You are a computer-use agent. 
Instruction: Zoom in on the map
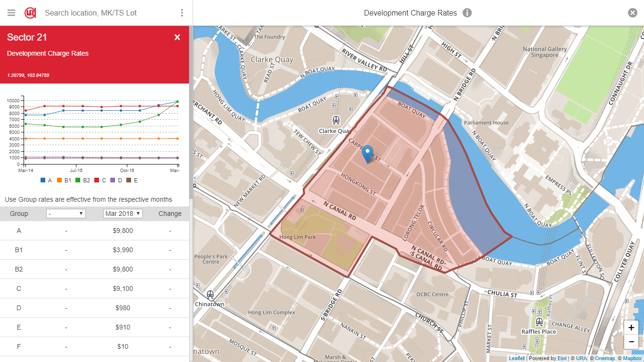[x=631, y=328]
